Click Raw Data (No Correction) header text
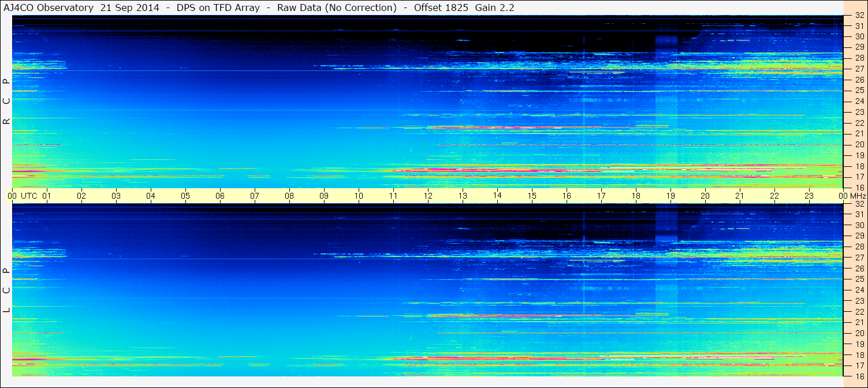868x388 pixels. pyautogui.click(x=337, y=8)
